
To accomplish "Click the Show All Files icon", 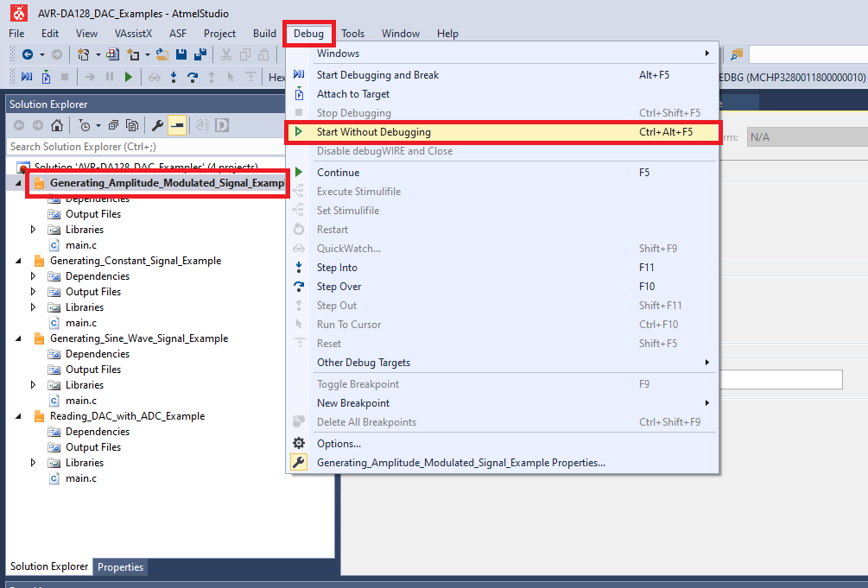I will pos(132,126).
